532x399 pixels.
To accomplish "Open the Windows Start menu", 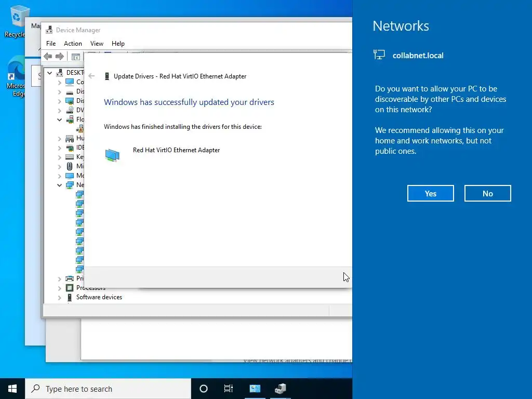I will [12, 389].
